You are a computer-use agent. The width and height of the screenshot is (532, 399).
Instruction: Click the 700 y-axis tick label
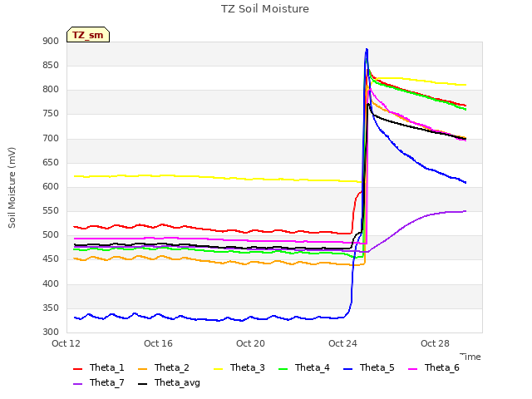tap(51, 139)
